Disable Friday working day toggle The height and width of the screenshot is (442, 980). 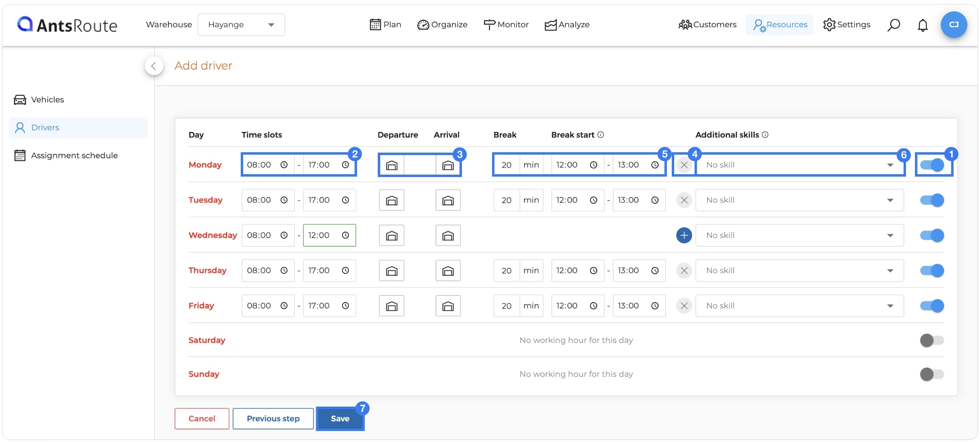tap(932, 306)
